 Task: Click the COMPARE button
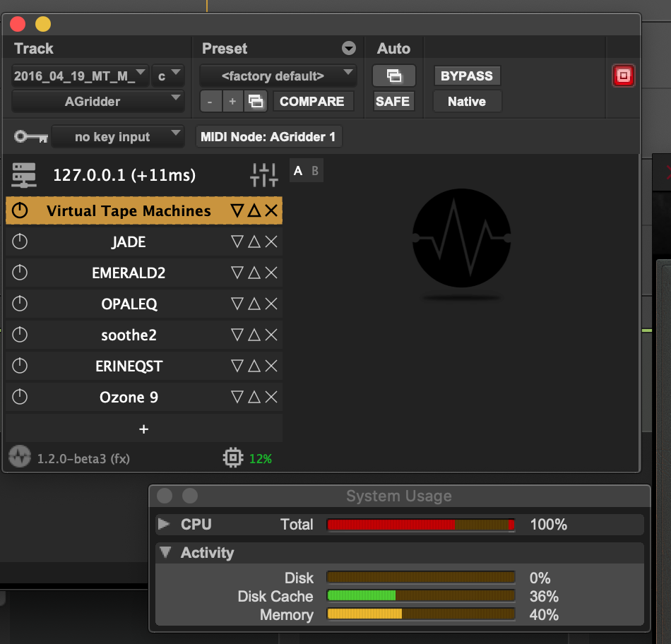312,102
